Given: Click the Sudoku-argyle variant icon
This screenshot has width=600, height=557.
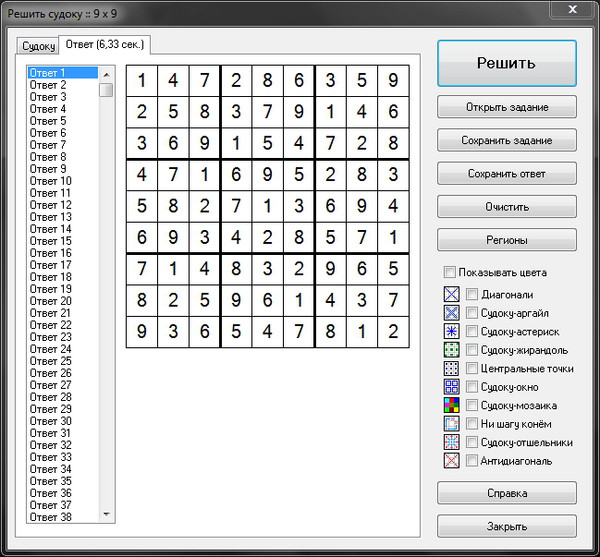Looking at the screenshot, I should click(452, 313).
